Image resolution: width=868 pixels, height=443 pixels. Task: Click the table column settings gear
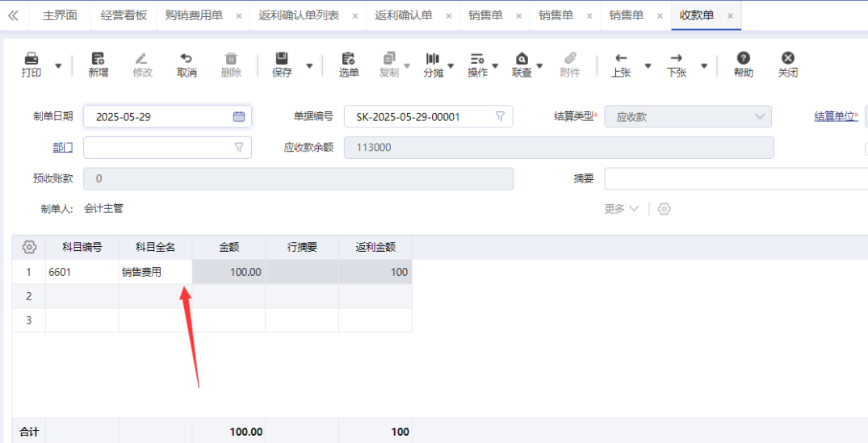tap(29, 247)
